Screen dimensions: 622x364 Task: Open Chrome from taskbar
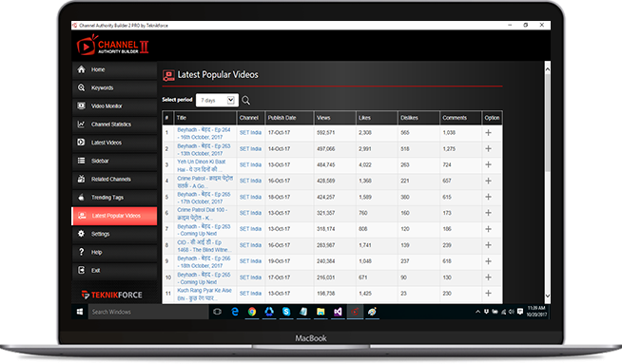pyautogui.click(x=252, y=312)
